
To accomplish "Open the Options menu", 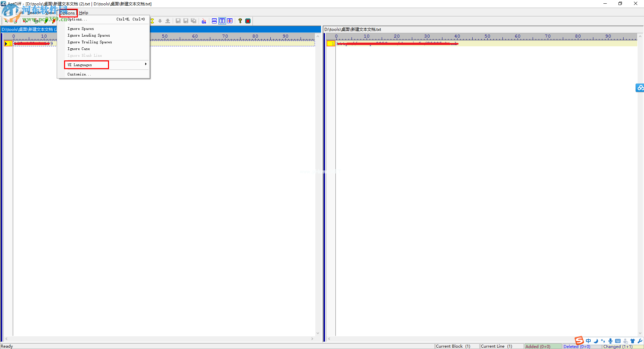I will 67,13.
